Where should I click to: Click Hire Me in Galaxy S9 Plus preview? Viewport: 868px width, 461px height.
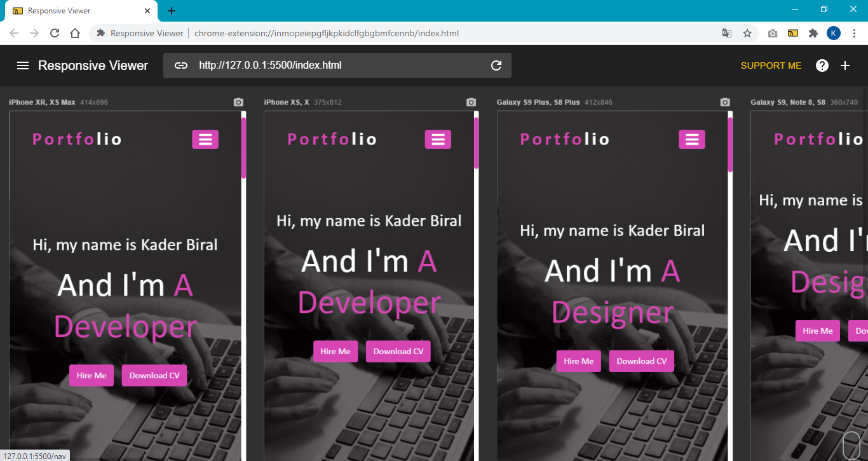(579, 361)
